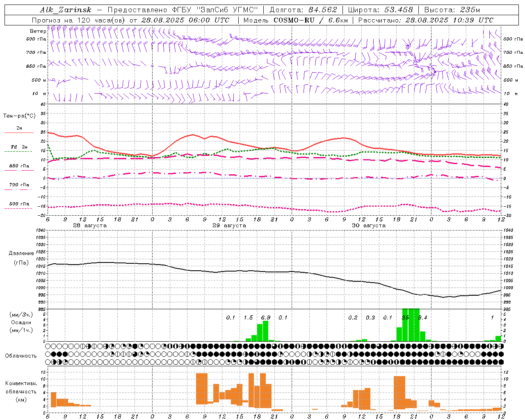The width and height of the screenshot is (525, 420).
Task: Click the "Давление" pressure panel label
Action: click(21, 253)
